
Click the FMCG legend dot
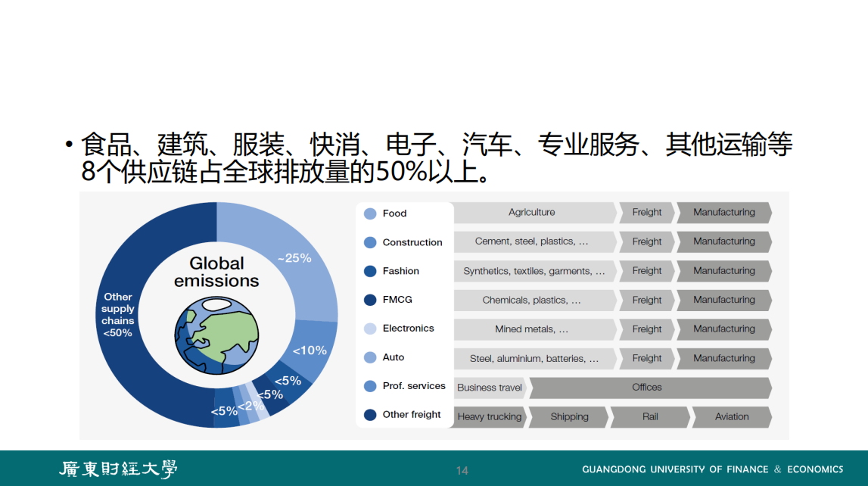pyautogui.click(x=370, y=300)
